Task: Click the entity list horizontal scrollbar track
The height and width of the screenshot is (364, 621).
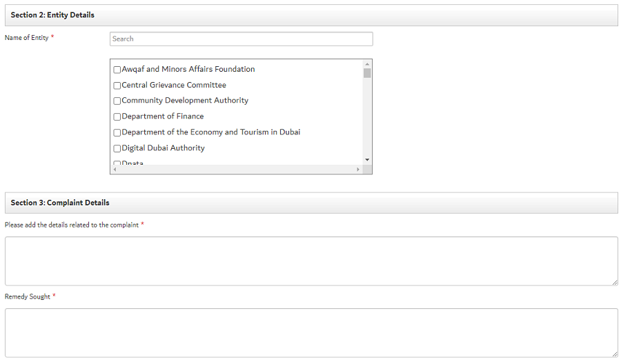Action: [236, 170]
